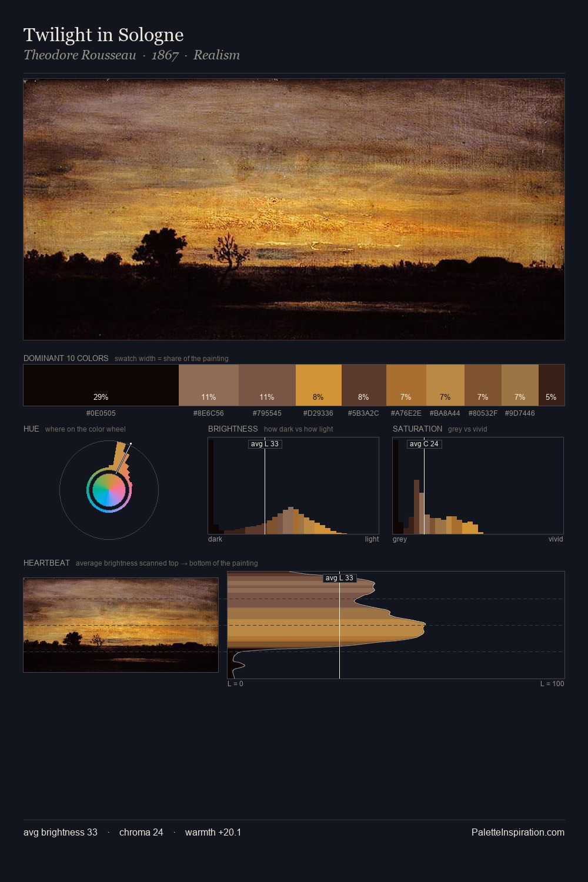Click the Heartbeat brightness profile chart
Image resolution: width=588 pixels, height=882 pixels.
[x=396, y=625]
